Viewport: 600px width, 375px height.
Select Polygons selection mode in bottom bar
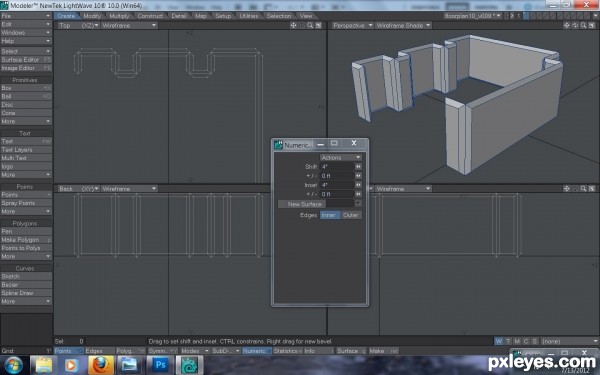click(x=130, y=351)
